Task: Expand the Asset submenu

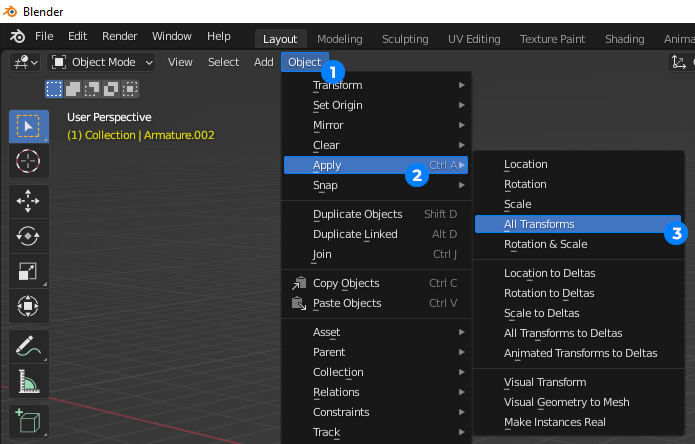Action: [376, 332]
